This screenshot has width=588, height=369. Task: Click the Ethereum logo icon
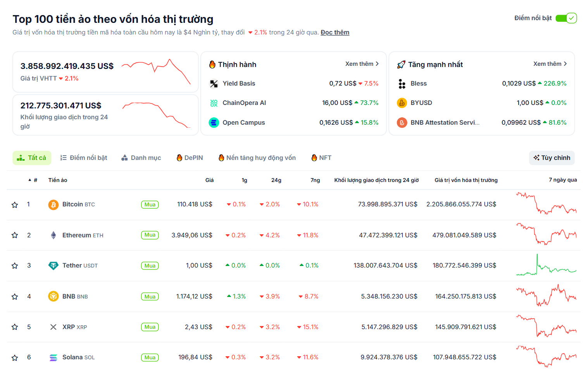[x=53, y=235]
